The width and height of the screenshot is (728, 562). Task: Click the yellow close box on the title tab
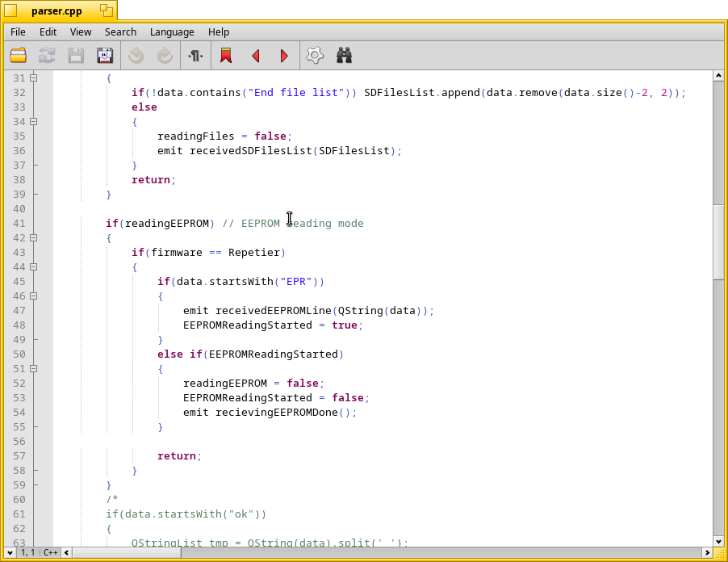pos(10,10)
